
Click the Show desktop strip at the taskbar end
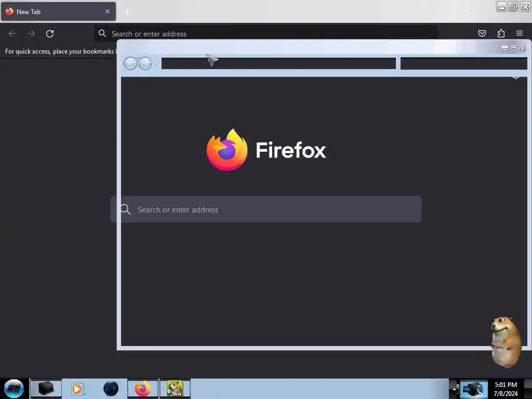(528, 389)
